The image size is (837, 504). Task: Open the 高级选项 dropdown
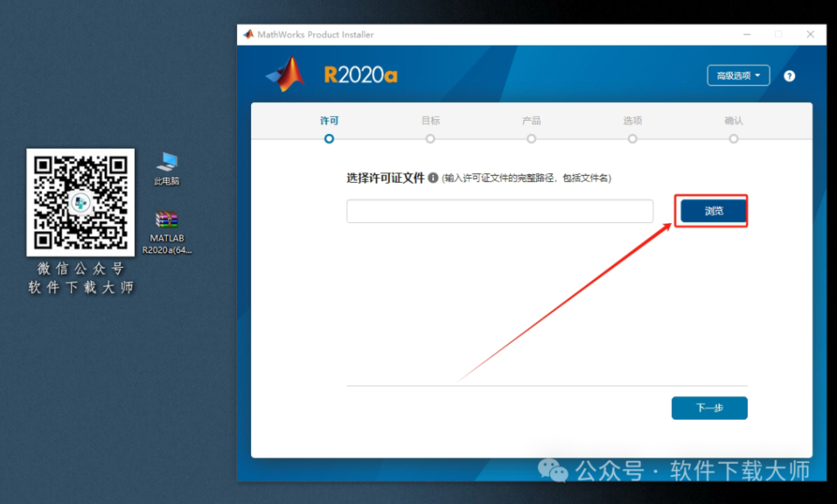[x=738, y=74]
